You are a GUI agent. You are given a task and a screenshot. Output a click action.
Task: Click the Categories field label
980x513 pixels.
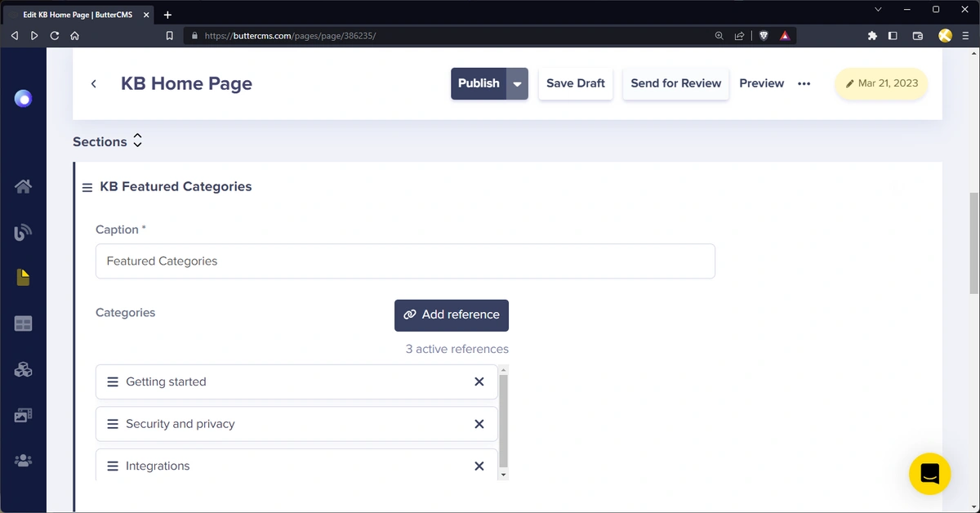tap(125, 313)
